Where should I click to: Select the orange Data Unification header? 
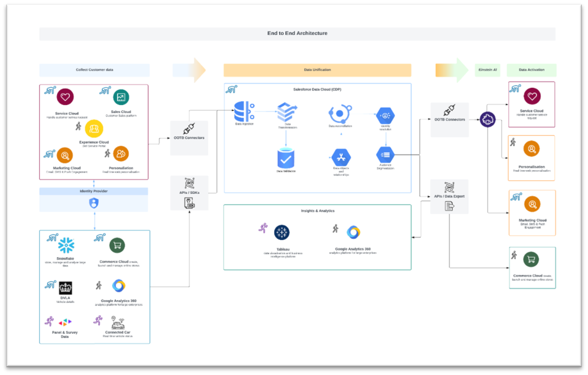click(x=317, y=70)
